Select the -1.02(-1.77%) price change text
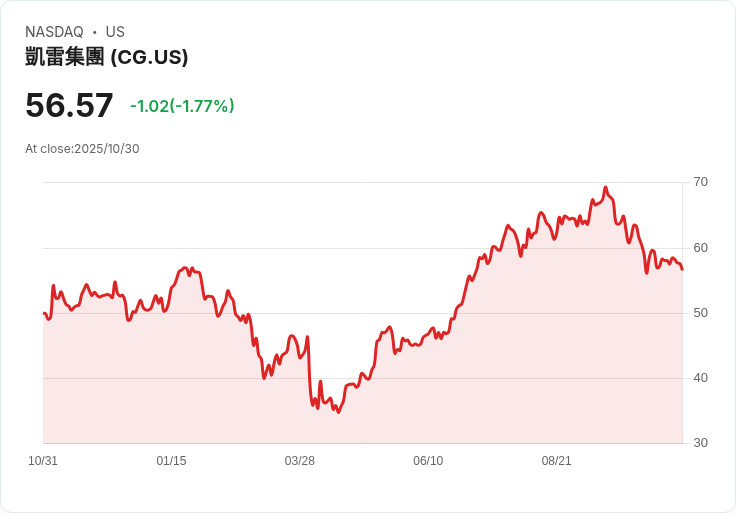The image size is (736, 513). click(x=182, y=106)
